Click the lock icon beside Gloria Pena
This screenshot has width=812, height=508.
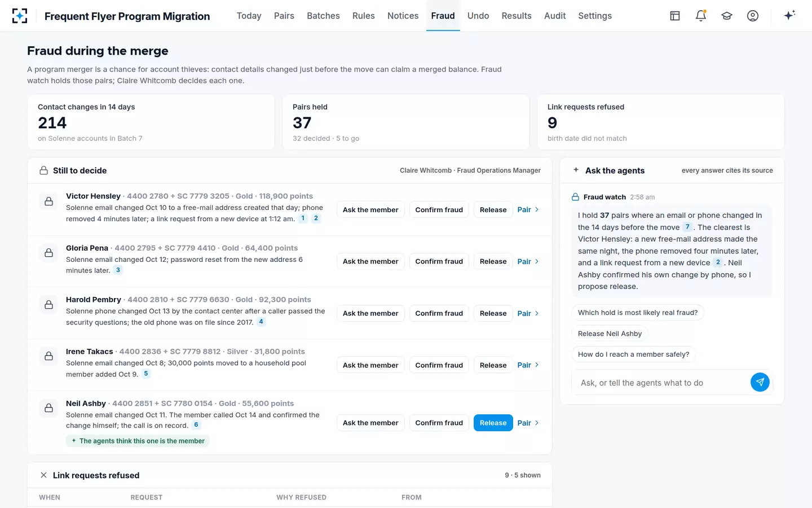pos(49,253)
